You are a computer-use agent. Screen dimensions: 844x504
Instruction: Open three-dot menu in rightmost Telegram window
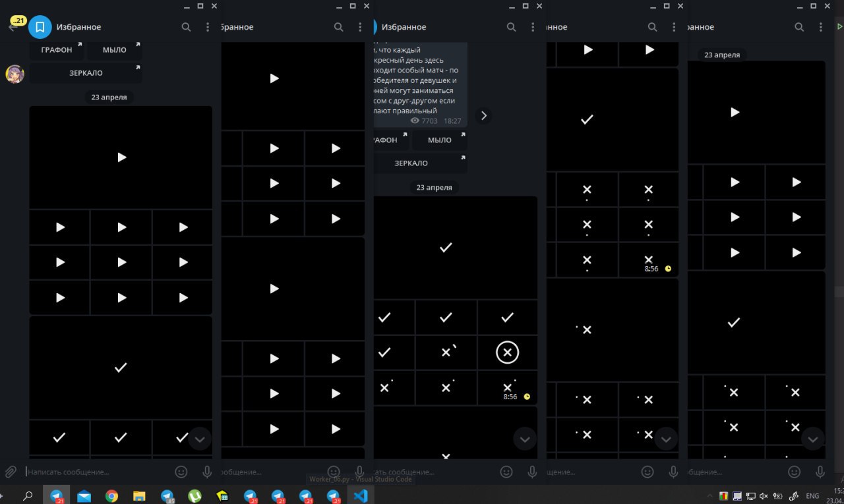click(x=820, y=27)
